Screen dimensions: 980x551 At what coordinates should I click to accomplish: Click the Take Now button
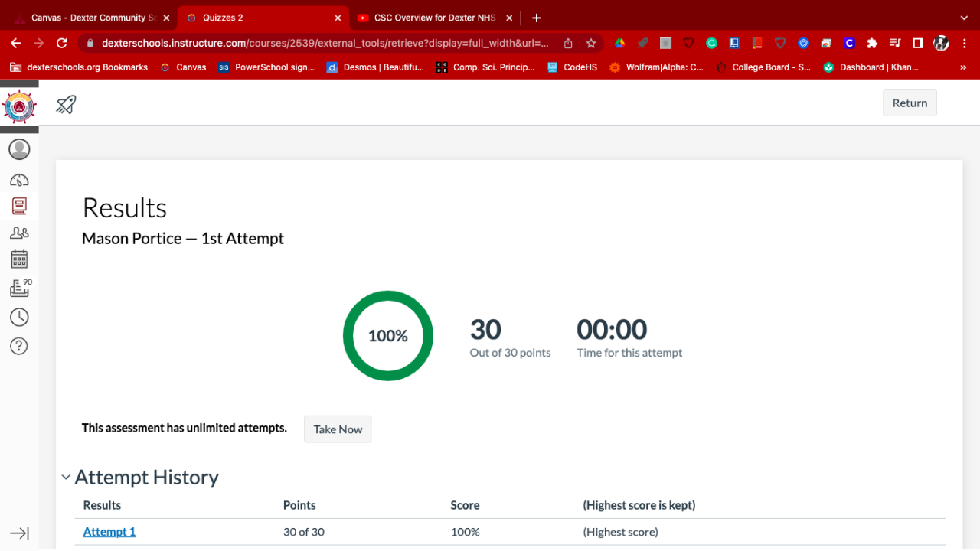coord(338,429)
